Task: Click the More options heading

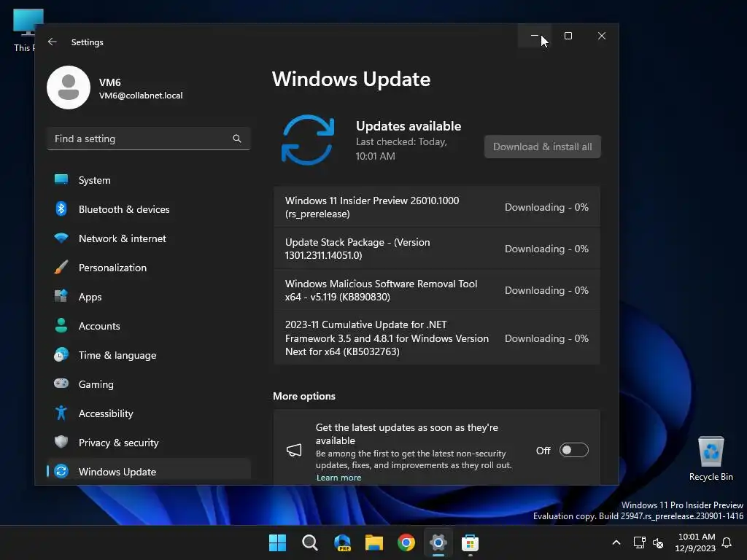Action: pos(304,396)
